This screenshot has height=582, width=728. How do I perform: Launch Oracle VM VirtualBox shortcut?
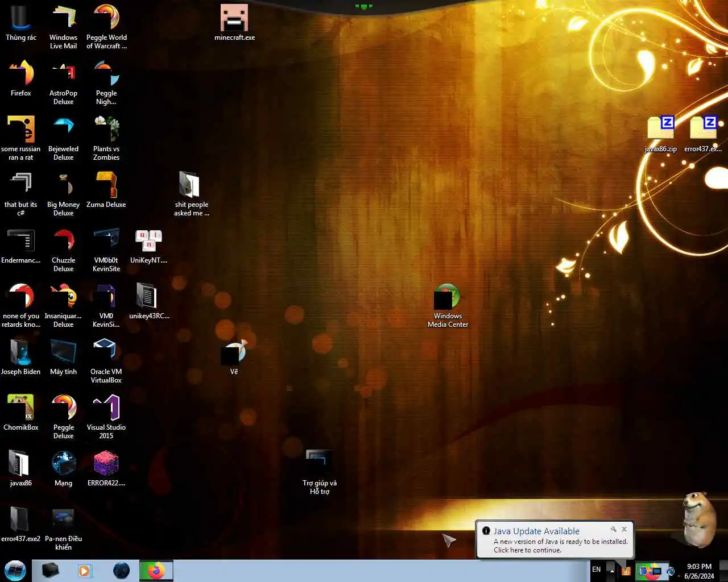tap(106, 361)
